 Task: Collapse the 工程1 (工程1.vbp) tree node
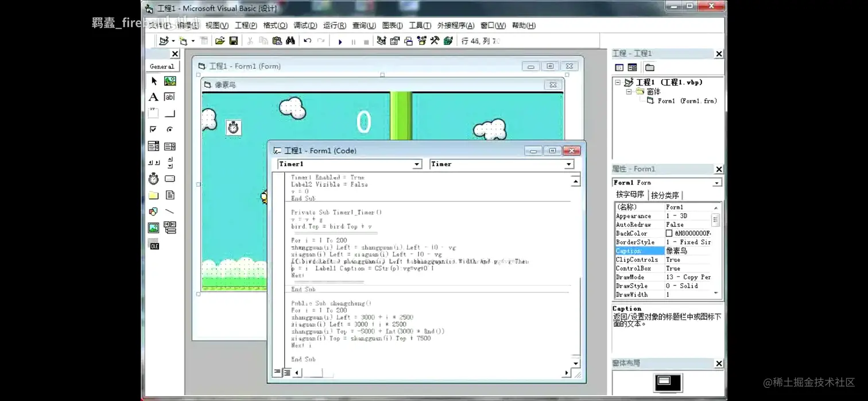[618, 82]
